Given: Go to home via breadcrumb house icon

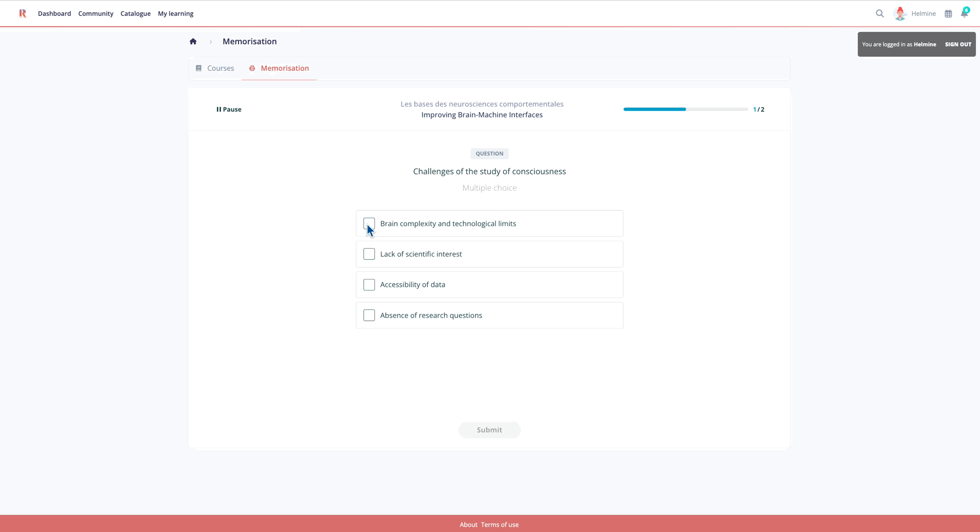Looking at the screenshot, I should (193, 41).
